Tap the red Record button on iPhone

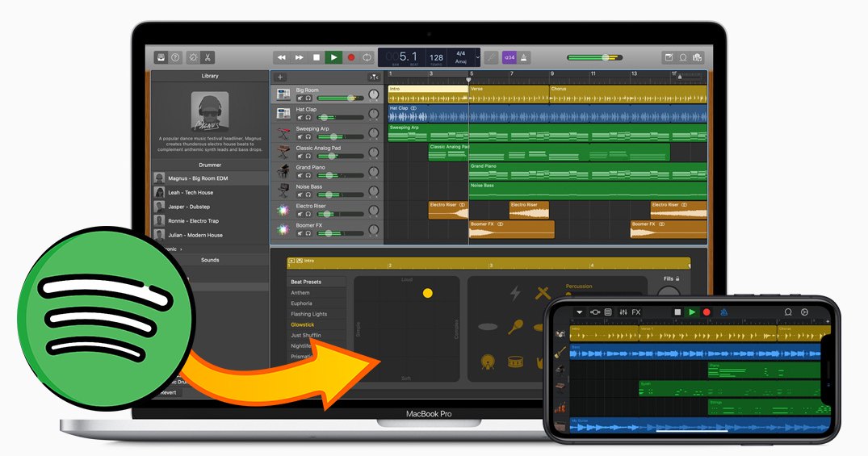[707, 312]
